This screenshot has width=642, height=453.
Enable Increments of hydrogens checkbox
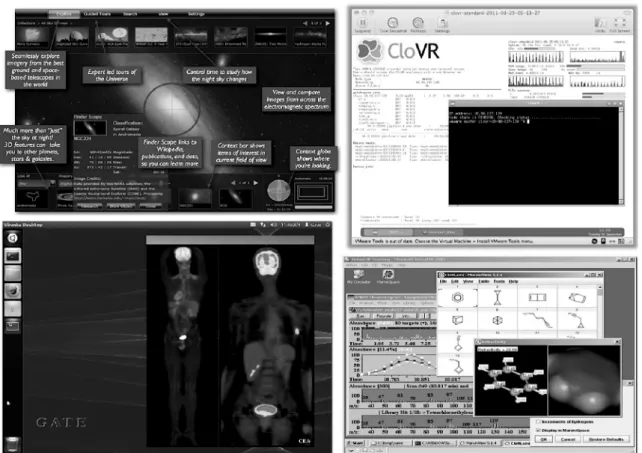pos(538,421)
